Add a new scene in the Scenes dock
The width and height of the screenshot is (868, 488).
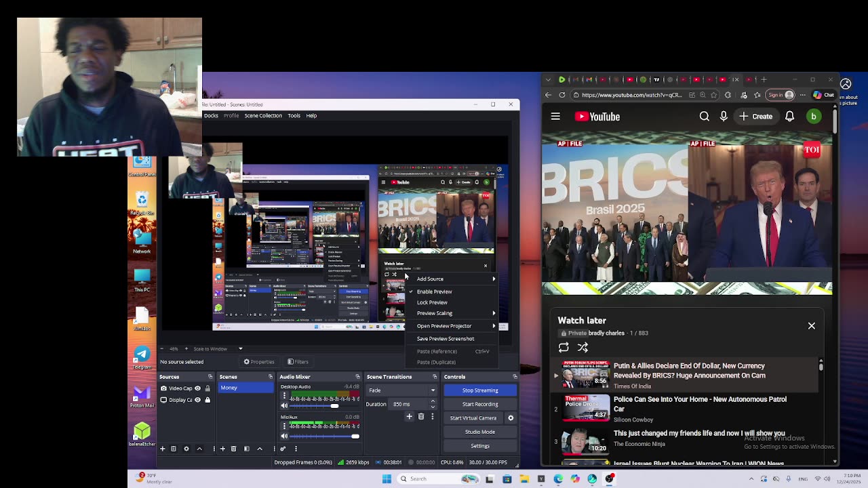[222, 449]
